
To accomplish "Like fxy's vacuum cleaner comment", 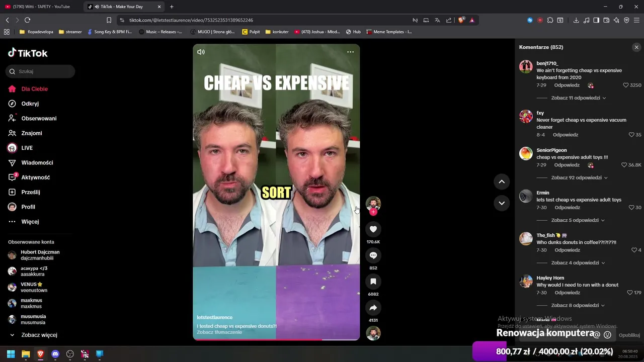I will pyautogui.click(x=631, y=135).
